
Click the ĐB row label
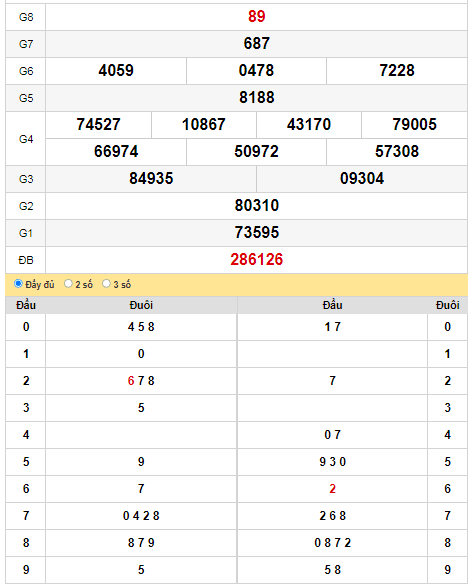point(26,260)
